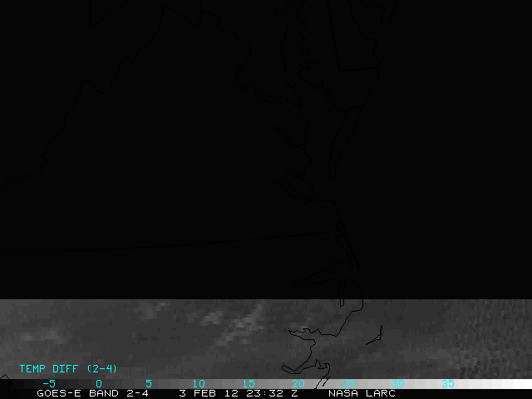Viewport: 532px width, 399px height.
Task: Select the 35 tick on the scale
Action: (447, 383)
